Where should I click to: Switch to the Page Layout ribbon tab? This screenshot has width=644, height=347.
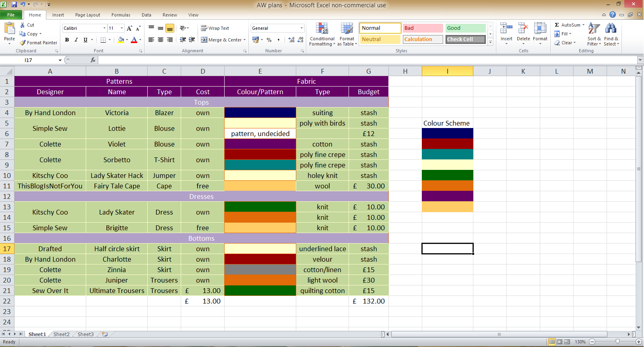coord(87,15)
